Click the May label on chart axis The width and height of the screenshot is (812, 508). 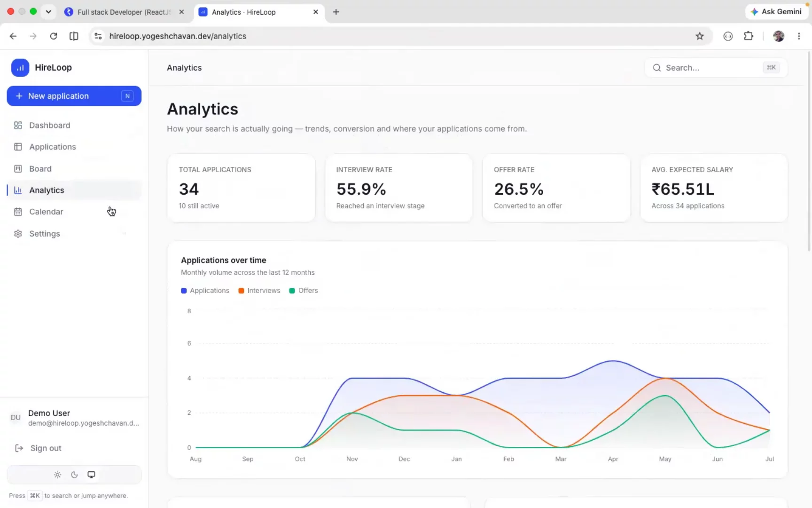665,459
